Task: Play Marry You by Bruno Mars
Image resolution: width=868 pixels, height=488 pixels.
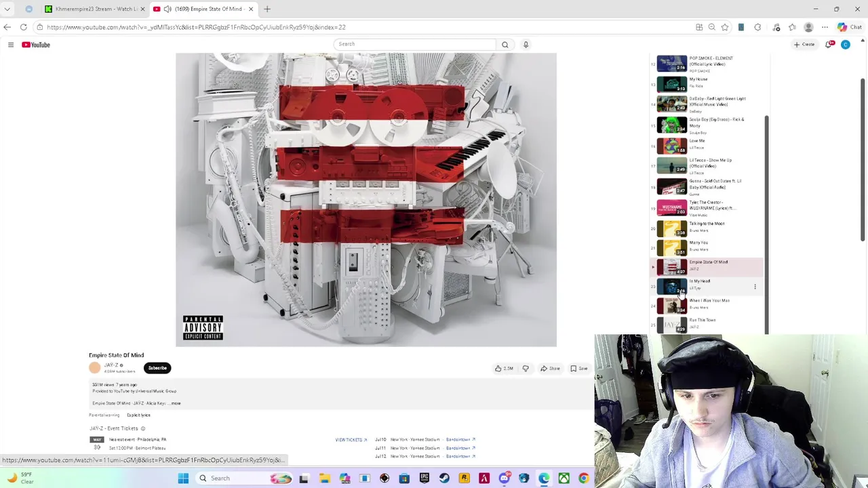Action: coord(705,247)
